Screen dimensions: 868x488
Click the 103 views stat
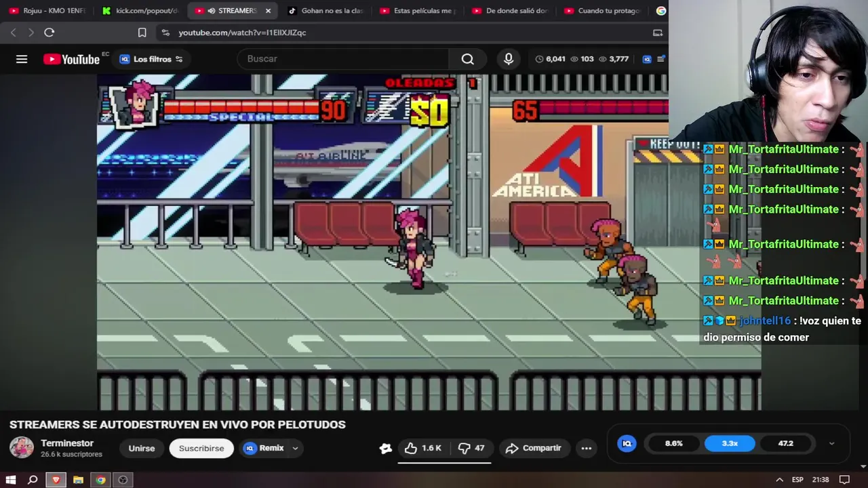pyautogui.click(x=582, y=59)
